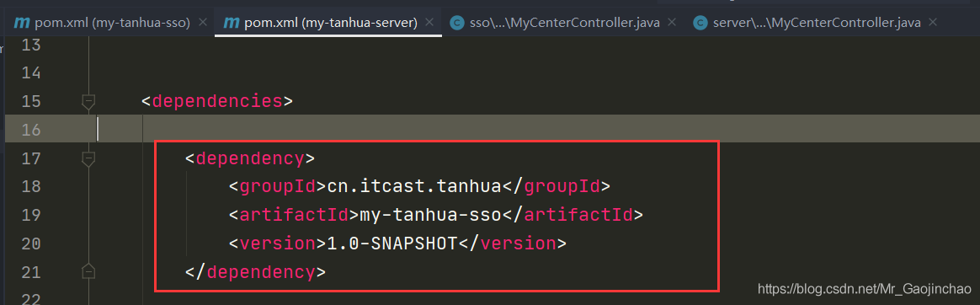Image resolution: width=980 pixels, height=305 pixels.
Task: Click fold end marker at line 21
Action: coord(88,271)
